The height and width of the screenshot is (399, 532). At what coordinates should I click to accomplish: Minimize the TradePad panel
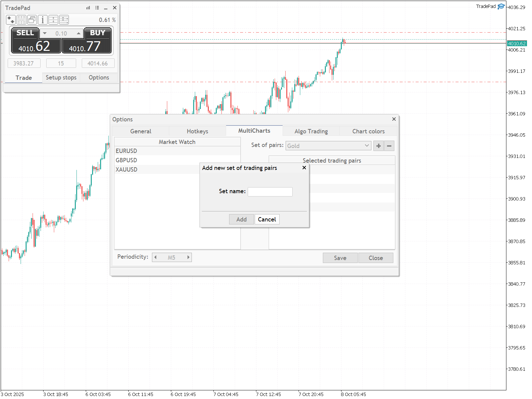pyautogui.click(x=106, y=8)
